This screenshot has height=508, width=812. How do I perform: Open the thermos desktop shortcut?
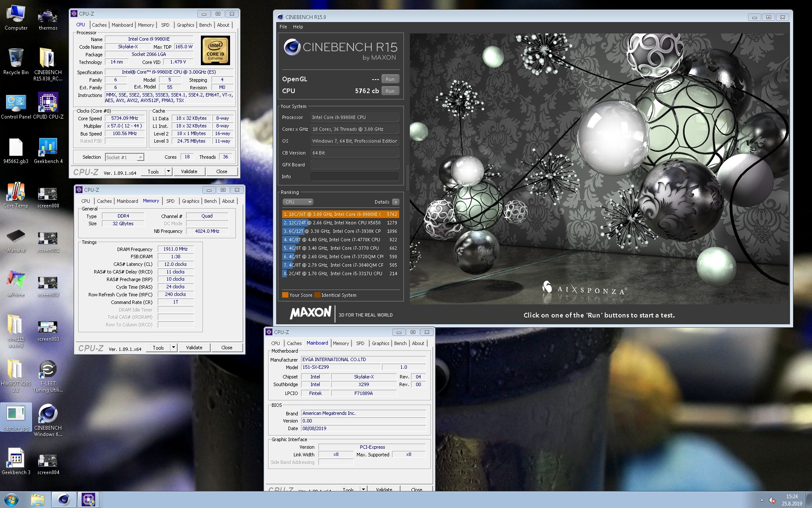[x=48, y=18]
